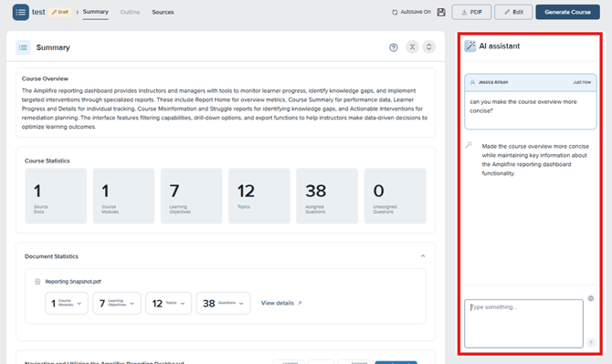Click the Just now timestamp
The height and width of the screenshot is (364, 612).
pos(582,82)
